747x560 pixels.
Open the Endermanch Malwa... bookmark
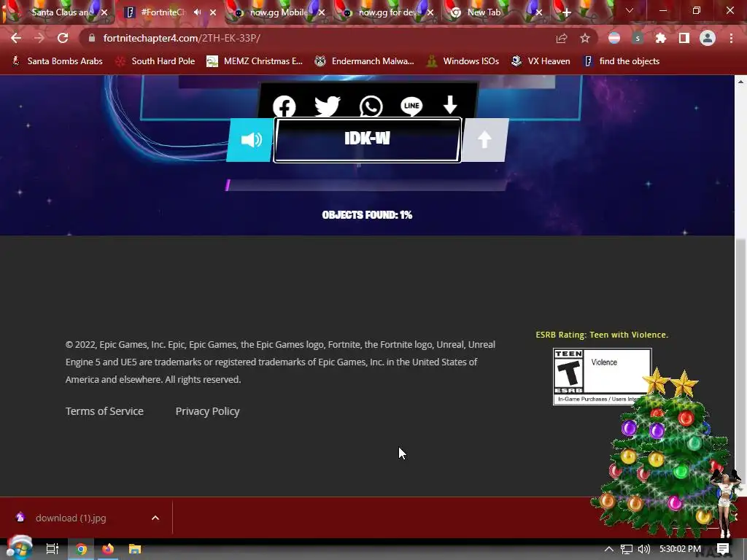click(x=365, y=61)
